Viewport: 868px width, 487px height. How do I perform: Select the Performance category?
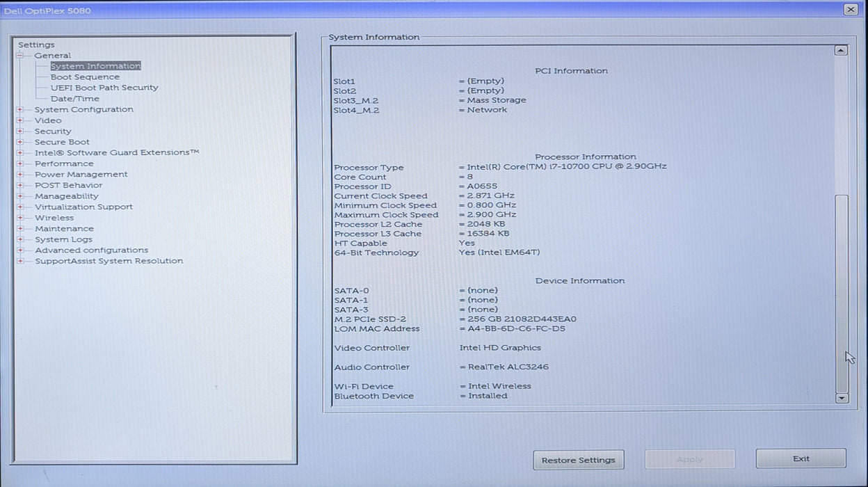(64, 163)
